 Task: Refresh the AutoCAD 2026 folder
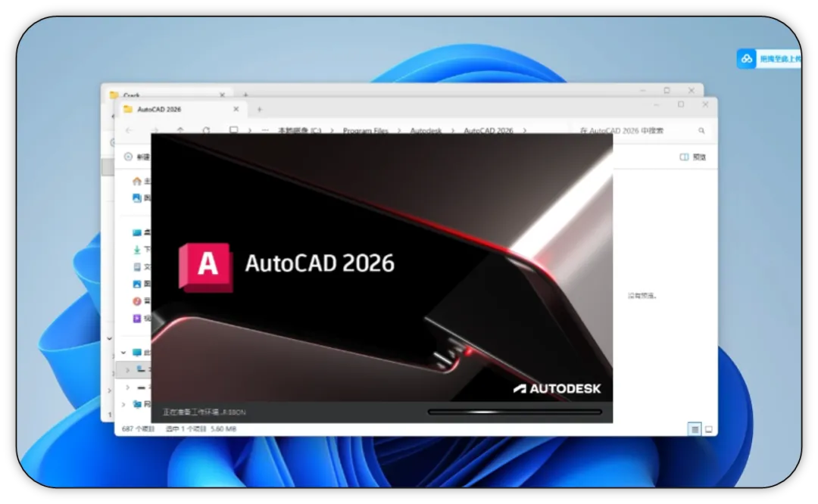coord(206,130)
